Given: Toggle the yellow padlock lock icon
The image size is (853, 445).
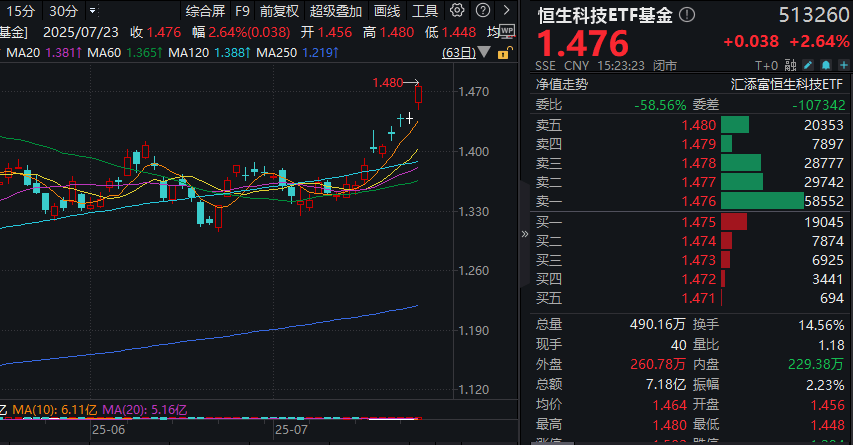Looking at the screenshot, I should click(x=504, y=52).
